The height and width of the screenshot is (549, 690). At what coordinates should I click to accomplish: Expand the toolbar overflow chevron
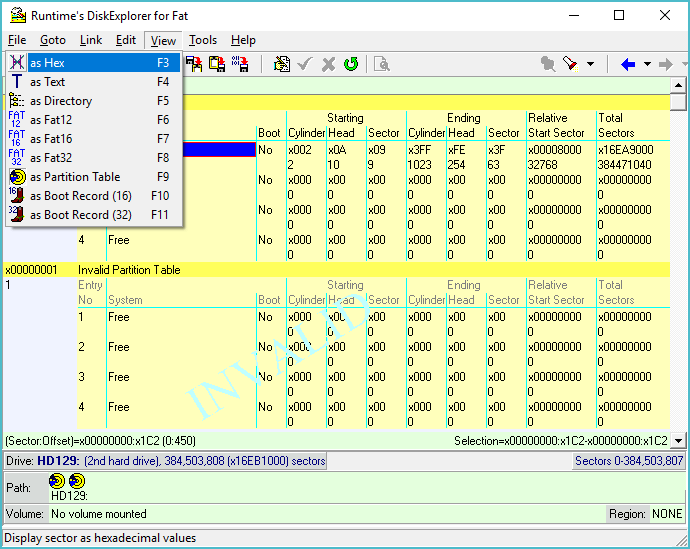684,64
